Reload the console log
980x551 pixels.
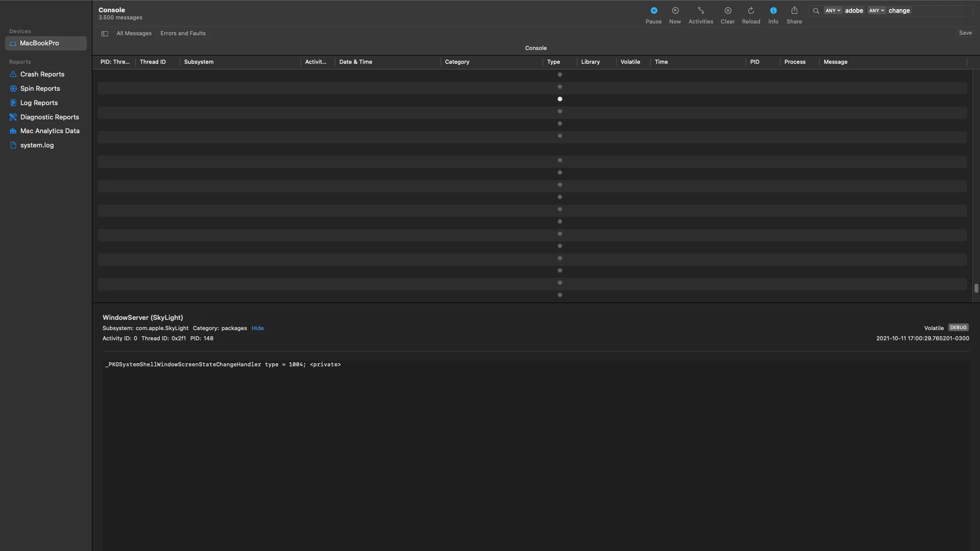coord(751,11)
